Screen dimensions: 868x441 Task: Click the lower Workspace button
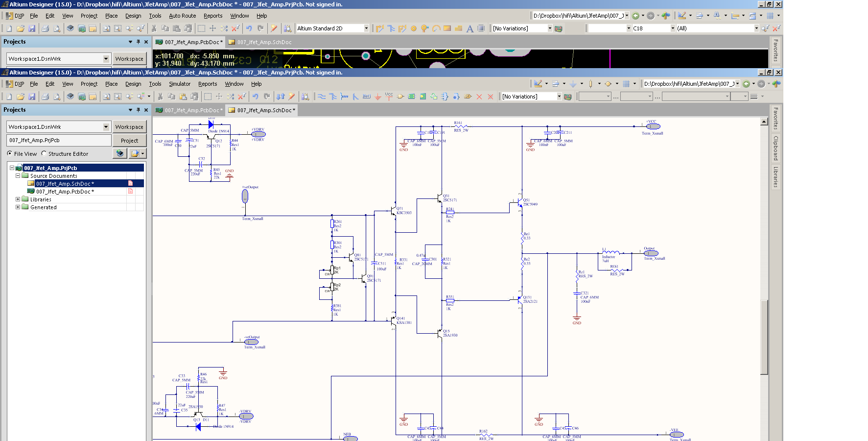(x=129, y=127)
